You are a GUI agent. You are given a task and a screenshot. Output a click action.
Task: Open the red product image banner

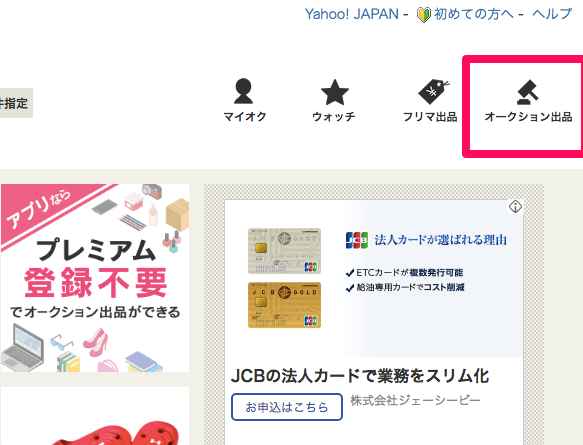click(95, 416)
